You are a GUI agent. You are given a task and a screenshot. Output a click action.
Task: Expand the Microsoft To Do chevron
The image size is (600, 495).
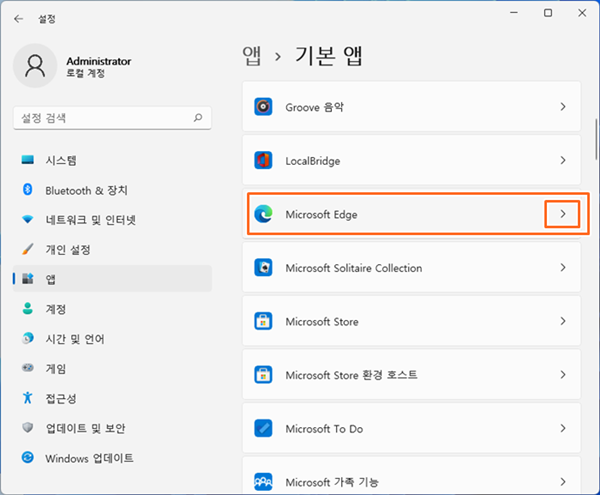(x=563, y=428)
